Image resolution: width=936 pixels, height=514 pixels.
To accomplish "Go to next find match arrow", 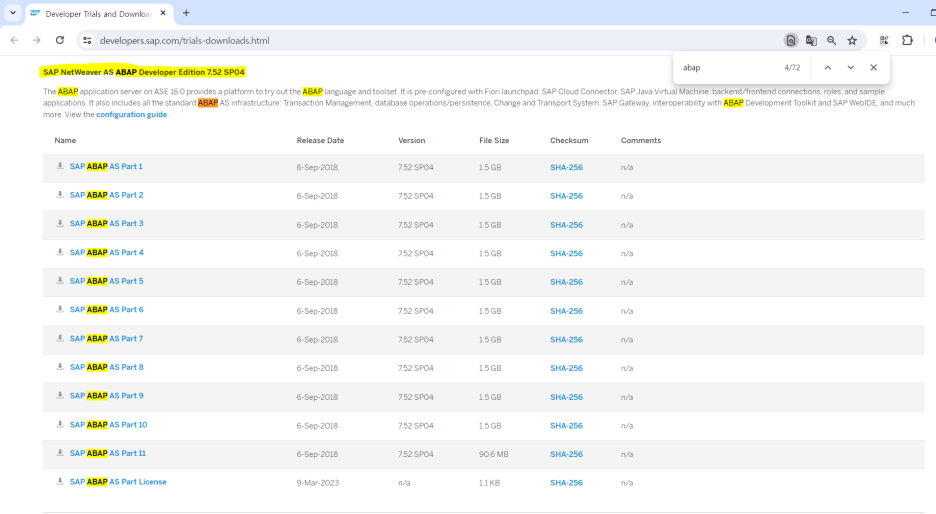I will (851, 67).
